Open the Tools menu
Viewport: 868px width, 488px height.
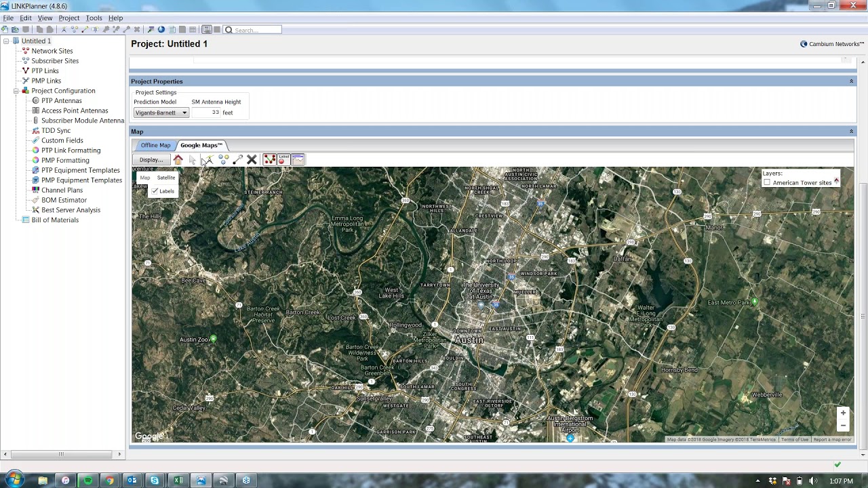(94, 18)
